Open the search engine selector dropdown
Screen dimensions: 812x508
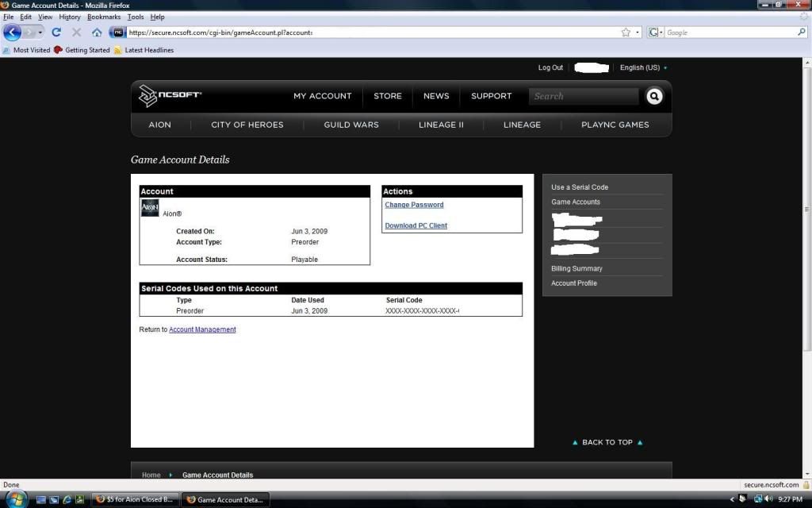656,33
